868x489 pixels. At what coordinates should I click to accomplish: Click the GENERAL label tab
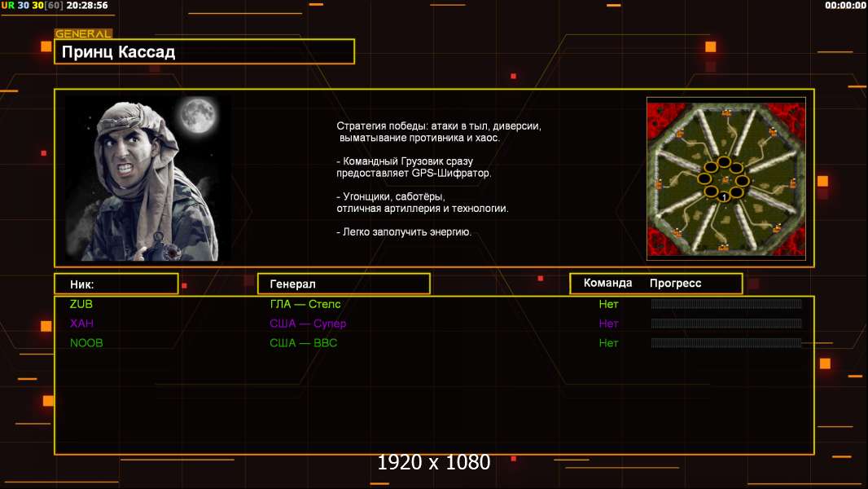pos(83,33)
